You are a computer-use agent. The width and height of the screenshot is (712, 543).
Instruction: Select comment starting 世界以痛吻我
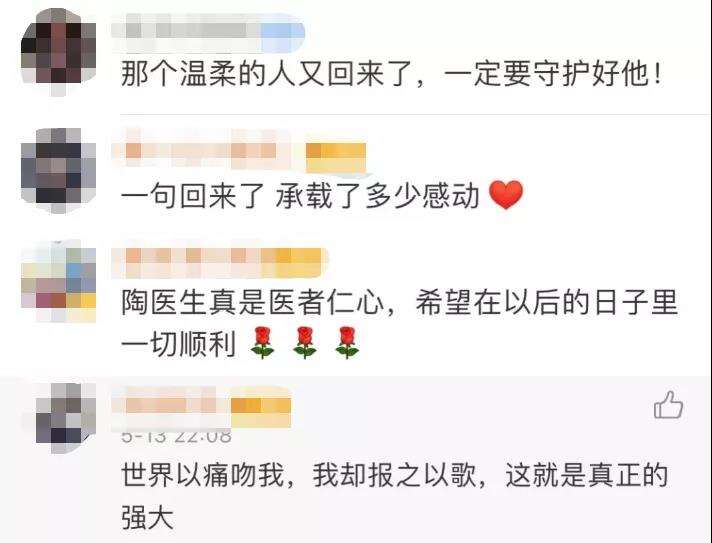(x=395, y=496)
